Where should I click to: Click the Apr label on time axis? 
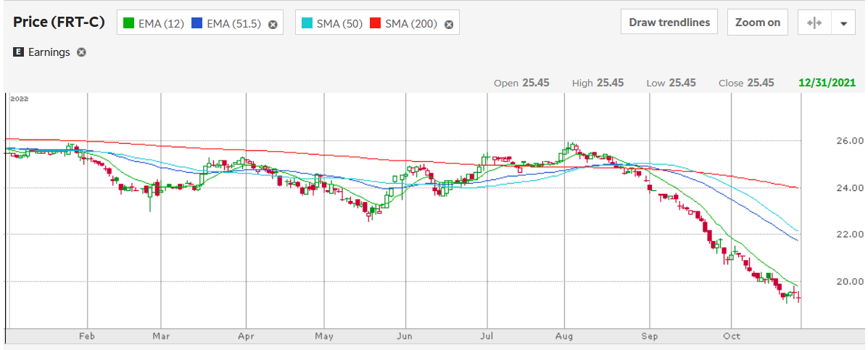click(x=246, y=337)
